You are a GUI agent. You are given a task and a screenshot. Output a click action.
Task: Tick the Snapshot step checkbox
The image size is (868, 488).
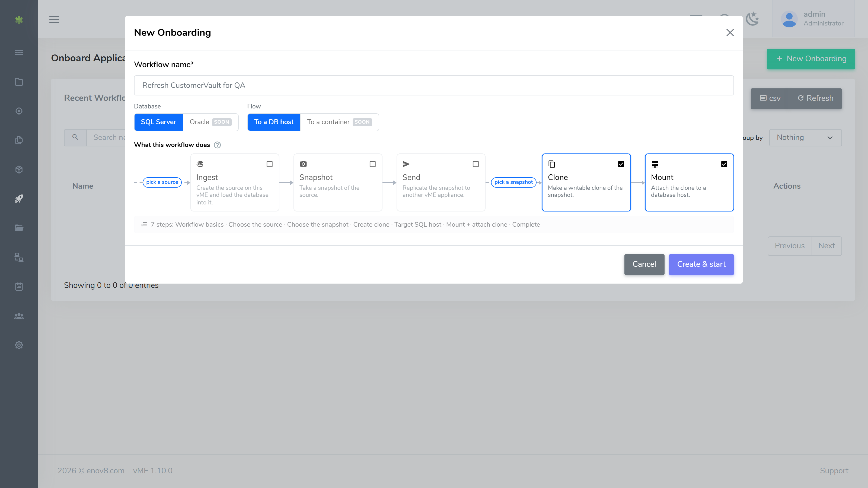click(372, 164)
